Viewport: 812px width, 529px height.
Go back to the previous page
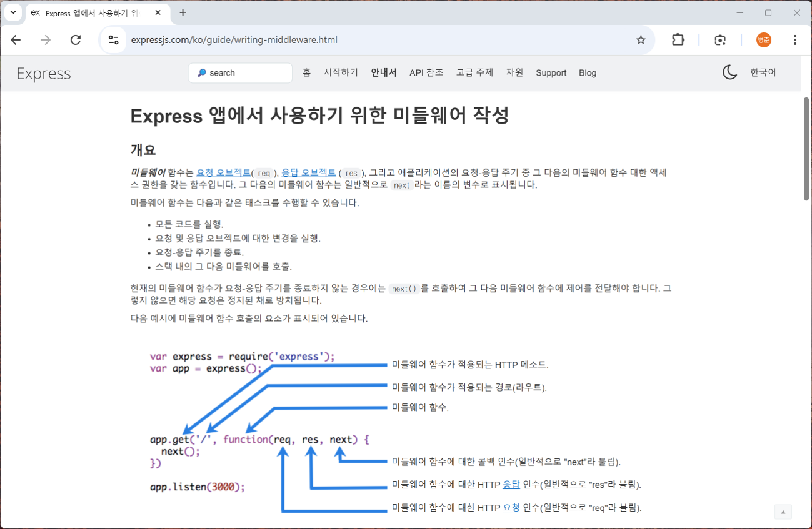point(16,40)
